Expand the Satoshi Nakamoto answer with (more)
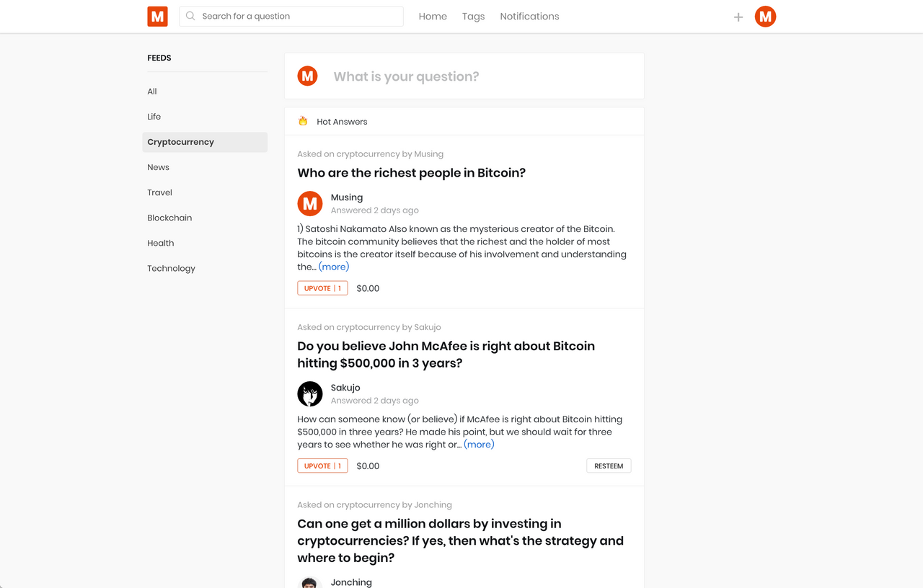The height and width of the screenshot is (588, 923). tap(334, 267)
